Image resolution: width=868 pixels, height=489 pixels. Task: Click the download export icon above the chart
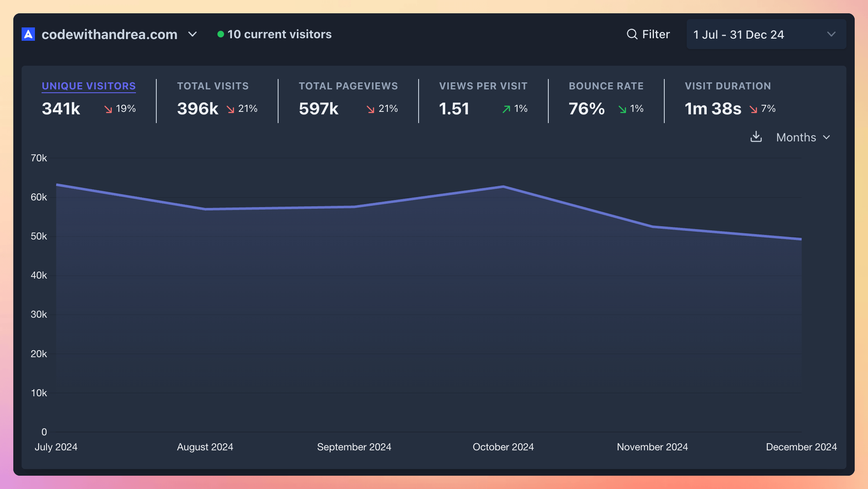point(757,137)
